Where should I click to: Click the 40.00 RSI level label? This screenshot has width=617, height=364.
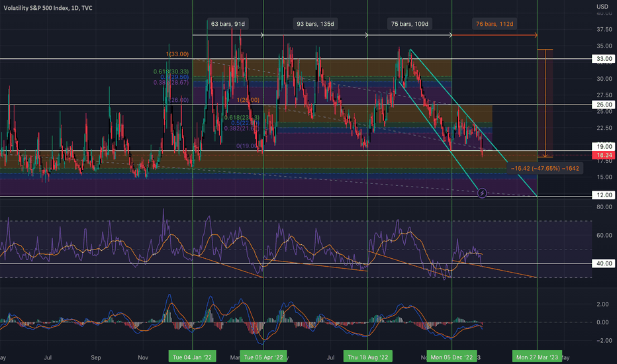[x=604, y=263]
